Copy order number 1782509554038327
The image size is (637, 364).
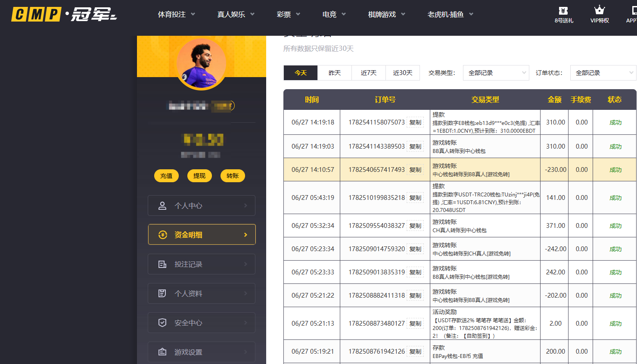click(x=415, y=226)
